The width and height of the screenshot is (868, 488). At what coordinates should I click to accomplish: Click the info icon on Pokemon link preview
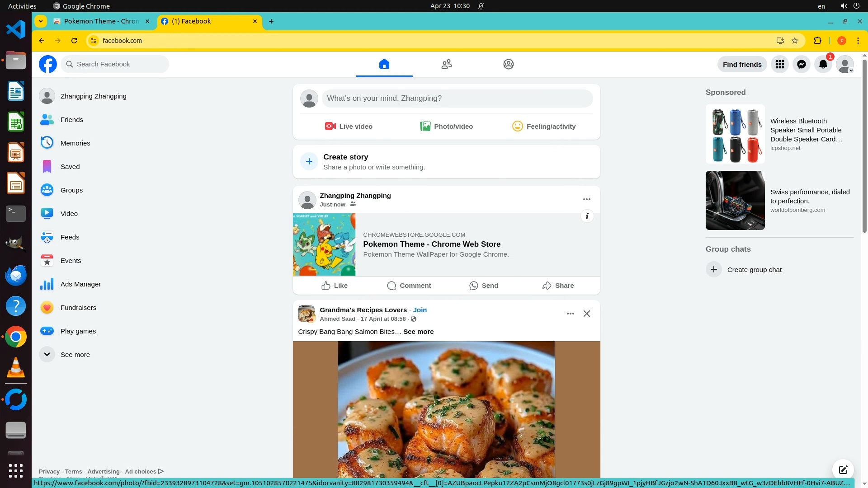587,216
